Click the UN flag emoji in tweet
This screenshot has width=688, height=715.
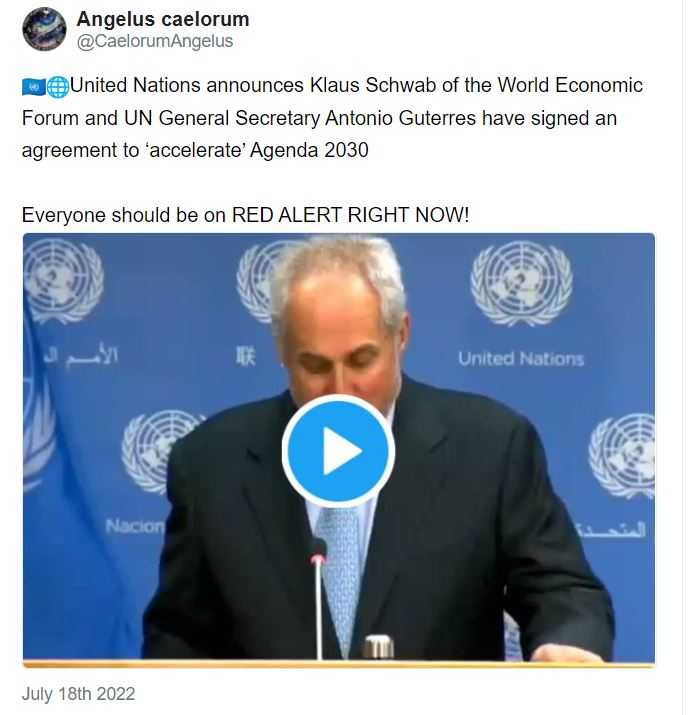(34, 87)
